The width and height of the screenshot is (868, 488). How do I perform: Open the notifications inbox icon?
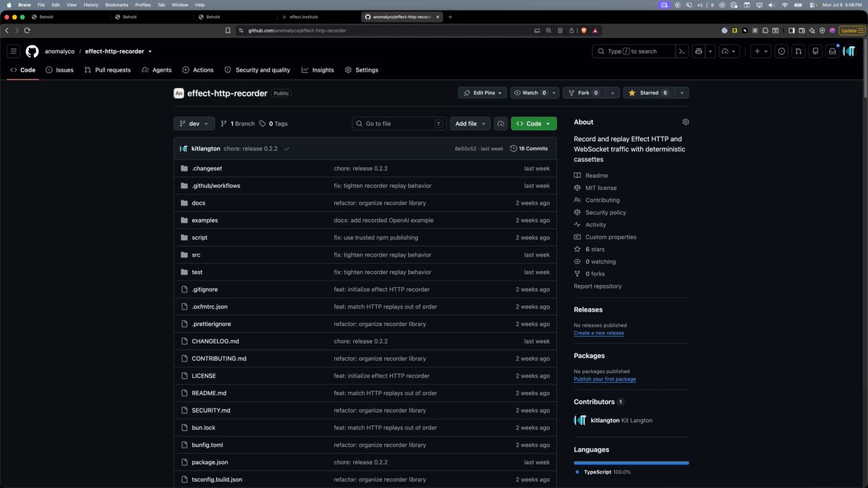click(x=833, y=51)
